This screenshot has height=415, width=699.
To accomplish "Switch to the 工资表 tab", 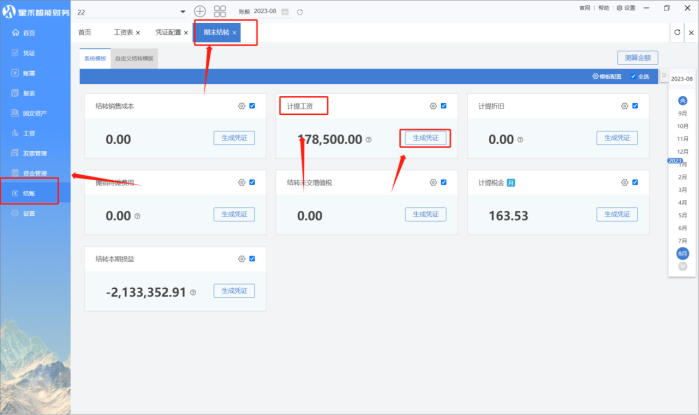I will pos(124,33).
